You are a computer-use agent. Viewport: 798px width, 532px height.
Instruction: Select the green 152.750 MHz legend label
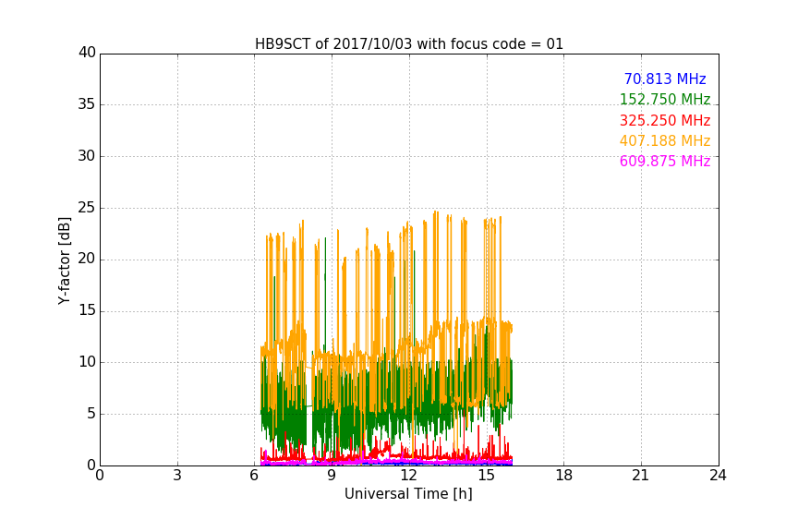click(x=665, y=99)
